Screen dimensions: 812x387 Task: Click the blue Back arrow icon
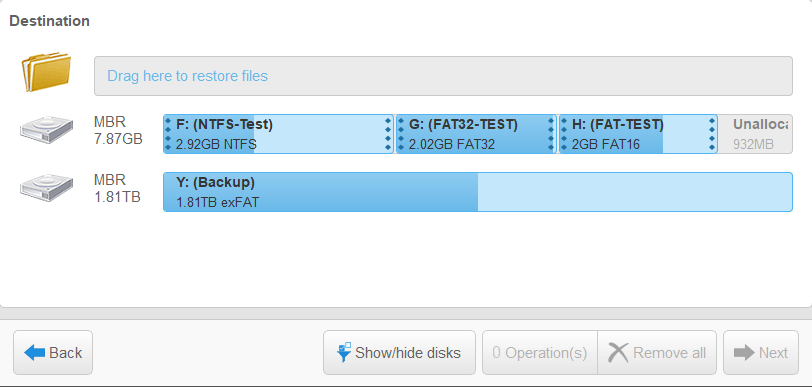[x=35, y=353]
